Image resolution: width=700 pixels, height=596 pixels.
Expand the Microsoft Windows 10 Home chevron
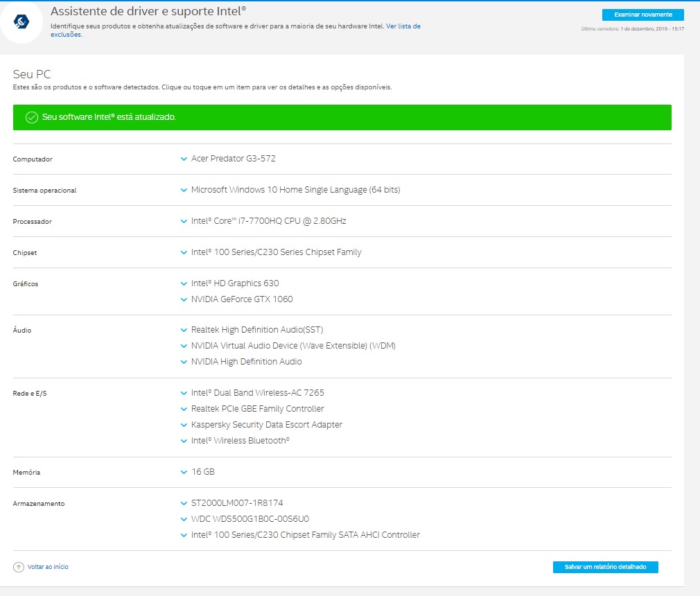(184, 190)
